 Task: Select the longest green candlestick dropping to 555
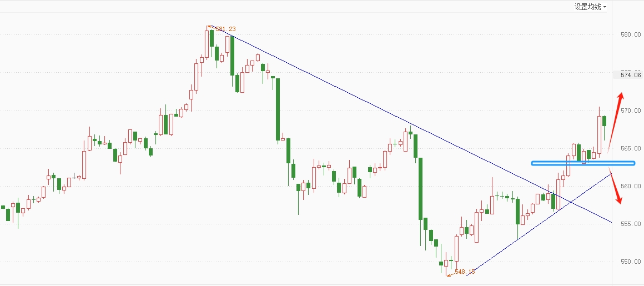click(x=421, y=189)
